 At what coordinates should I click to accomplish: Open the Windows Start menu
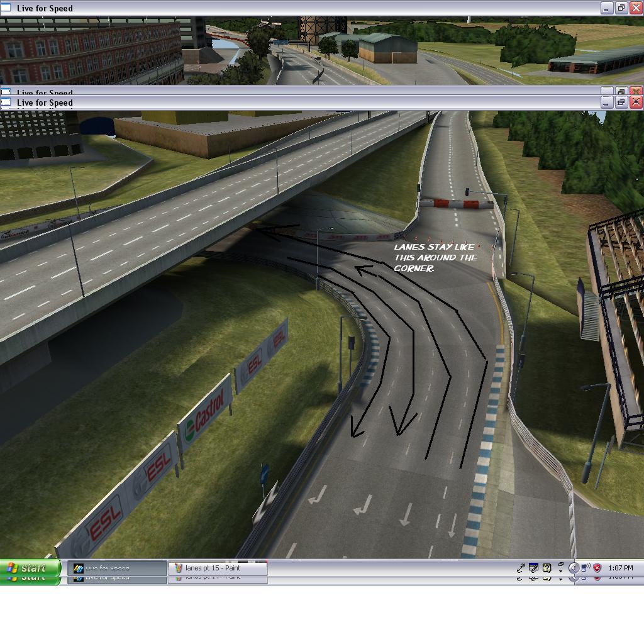click(x=30, y=568)
